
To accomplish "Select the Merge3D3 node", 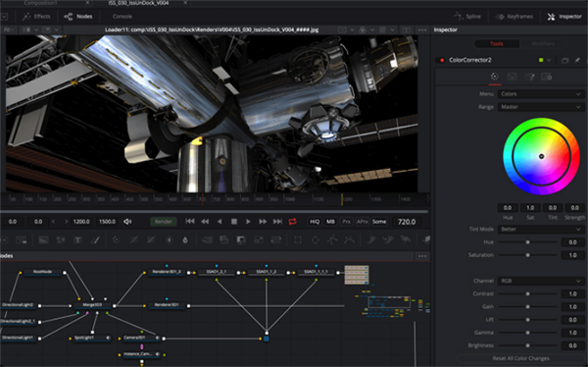I will 92,305.
